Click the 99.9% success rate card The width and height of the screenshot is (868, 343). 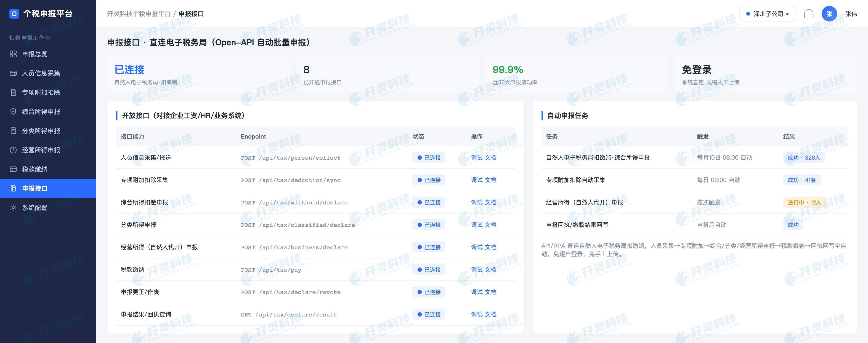[576, 75]
